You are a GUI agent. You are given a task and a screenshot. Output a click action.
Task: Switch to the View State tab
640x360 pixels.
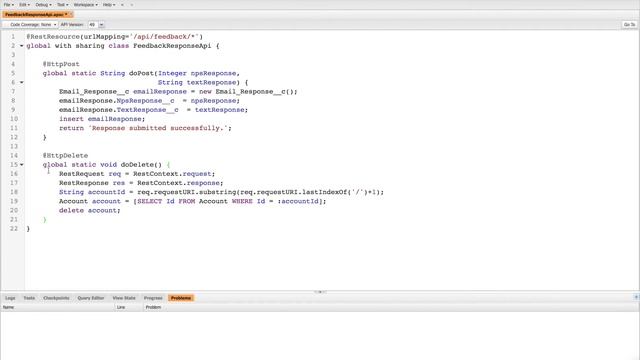pos(124,298)
